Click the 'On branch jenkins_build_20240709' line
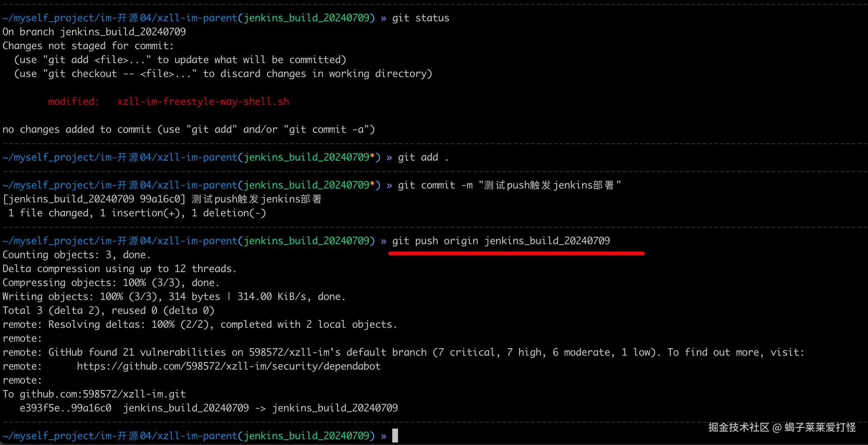Screen dimensions: 868x445 (x=94, y=32)
